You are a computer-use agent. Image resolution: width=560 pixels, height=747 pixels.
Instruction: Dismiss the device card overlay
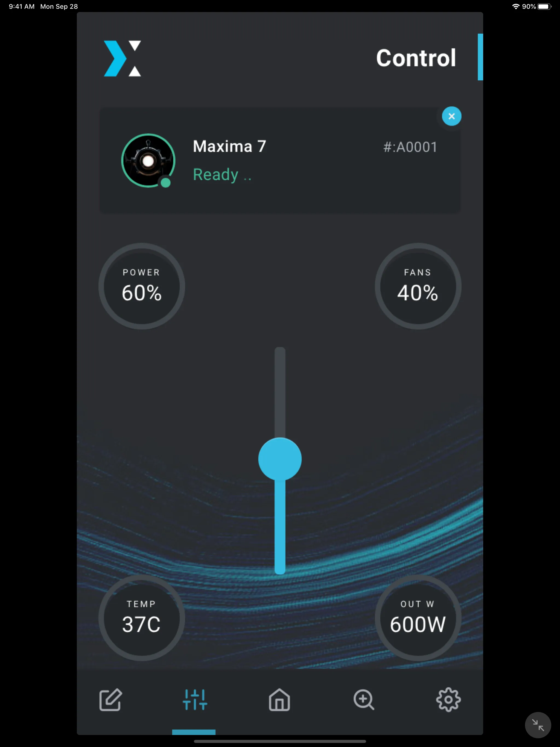point(451,116)
